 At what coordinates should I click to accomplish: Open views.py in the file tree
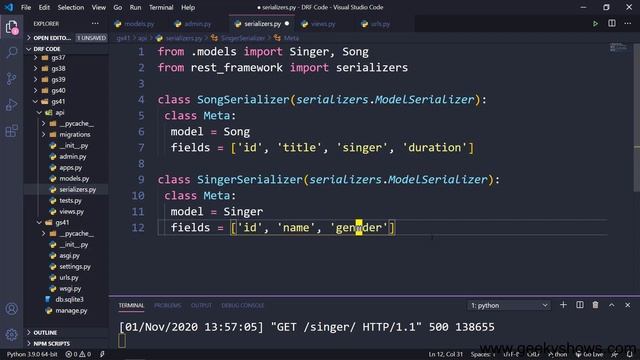[x=71, y=212]
